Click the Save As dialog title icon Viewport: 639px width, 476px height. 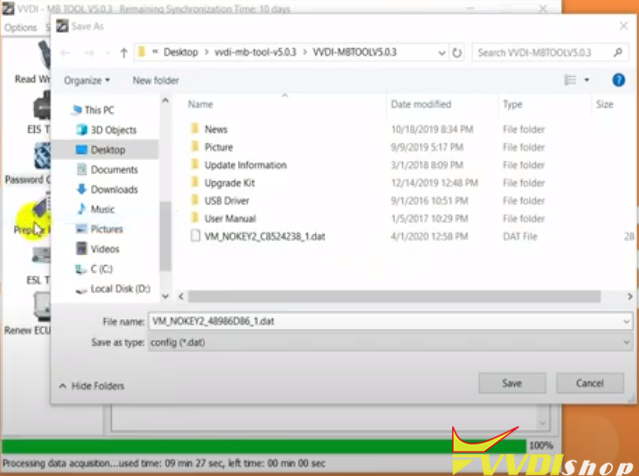(62, 26)
